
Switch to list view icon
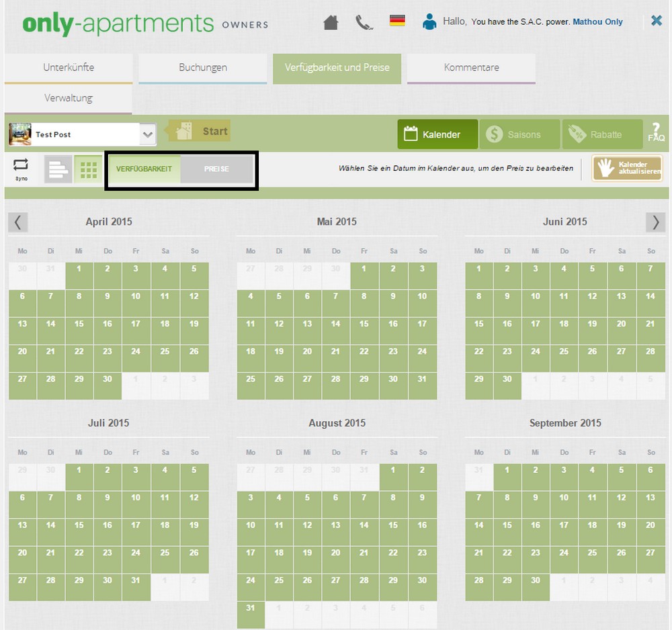58,169
